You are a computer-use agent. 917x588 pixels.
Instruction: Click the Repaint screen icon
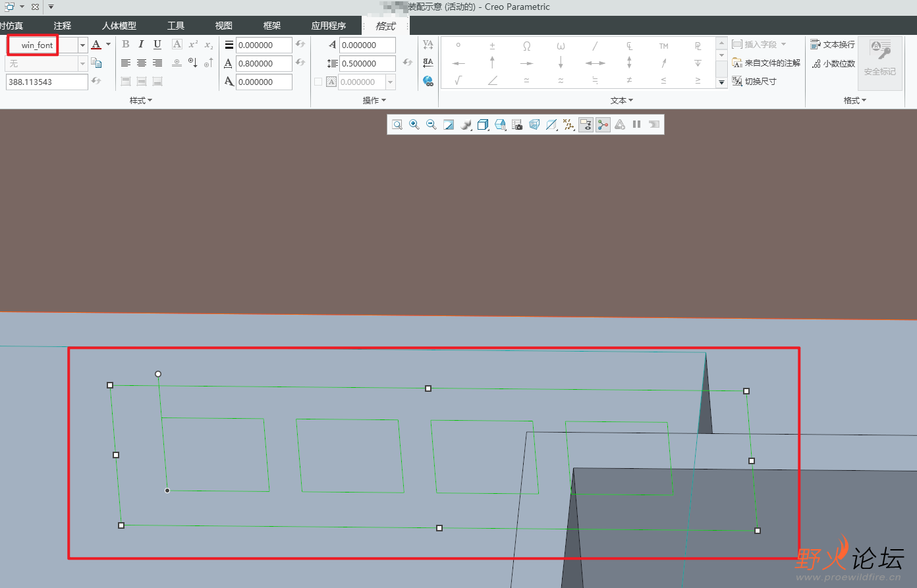click(449, 124)
